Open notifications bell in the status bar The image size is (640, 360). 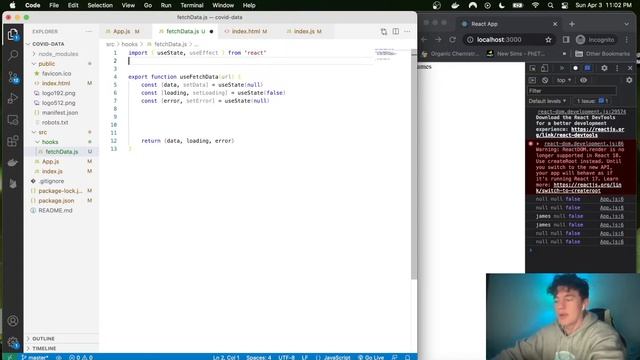(x=407, y=357)
